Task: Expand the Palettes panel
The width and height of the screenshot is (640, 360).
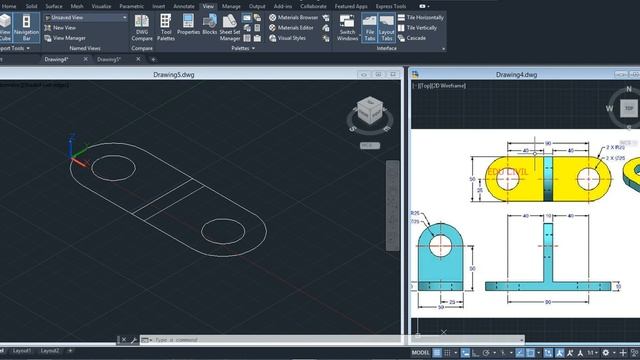Action: tap(243, 48)
